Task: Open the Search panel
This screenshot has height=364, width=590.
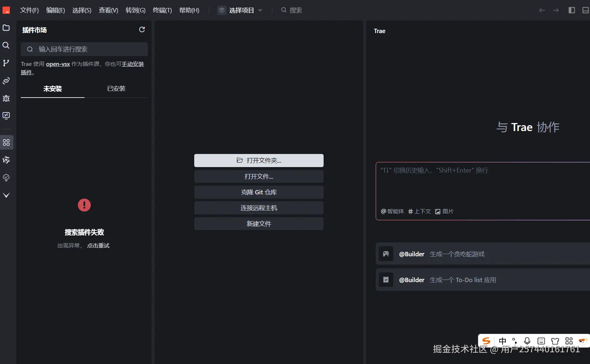Action: click(6, 45)
